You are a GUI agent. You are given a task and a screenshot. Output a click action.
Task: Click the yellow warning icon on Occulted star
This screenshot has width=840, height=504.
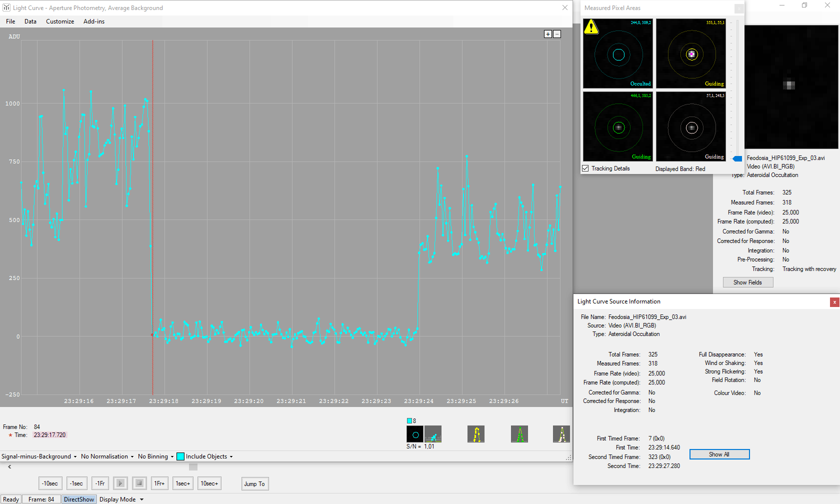[591, 27]
